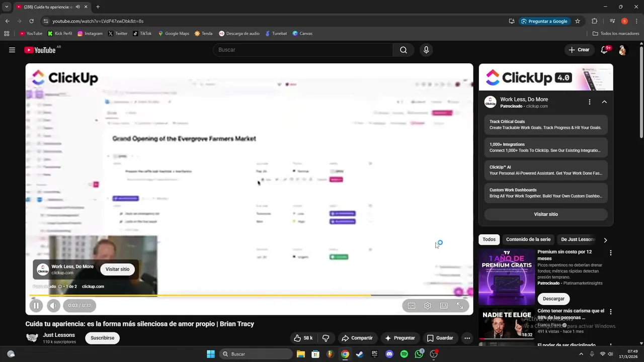Save the video with Guardar
This screenshot has width=644, height=362.
440,338
